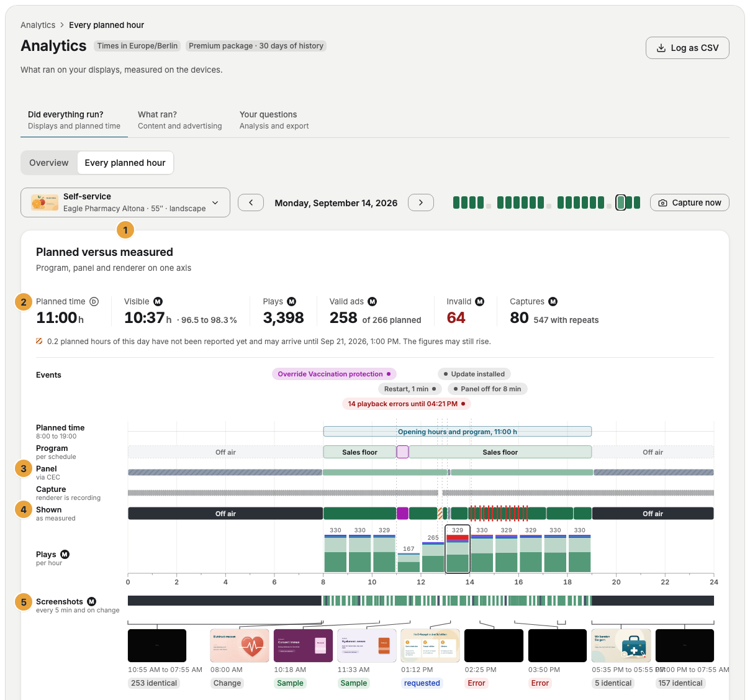Click the Update installed event chip

coord(474,374)
